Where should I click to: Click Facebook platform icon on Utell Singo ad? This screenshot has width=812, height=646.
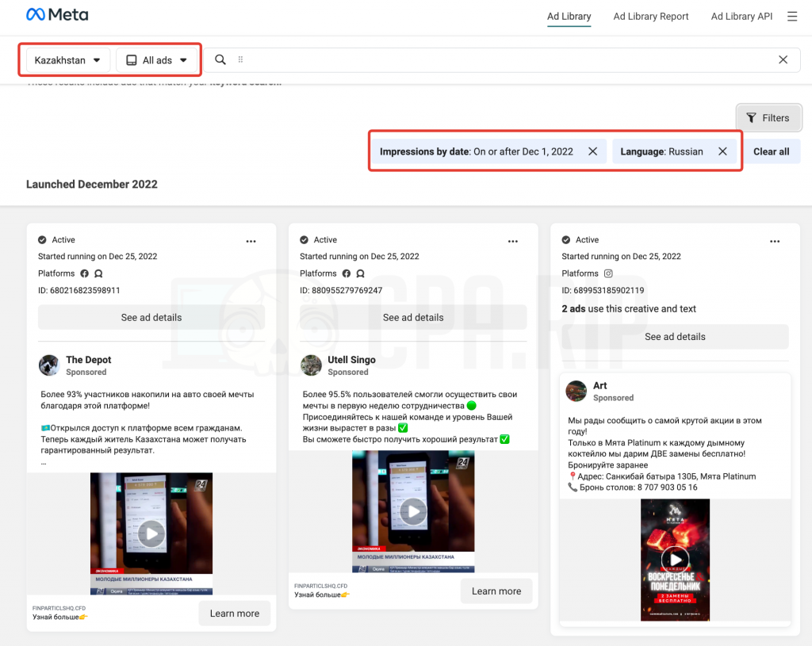pos(347,273)
